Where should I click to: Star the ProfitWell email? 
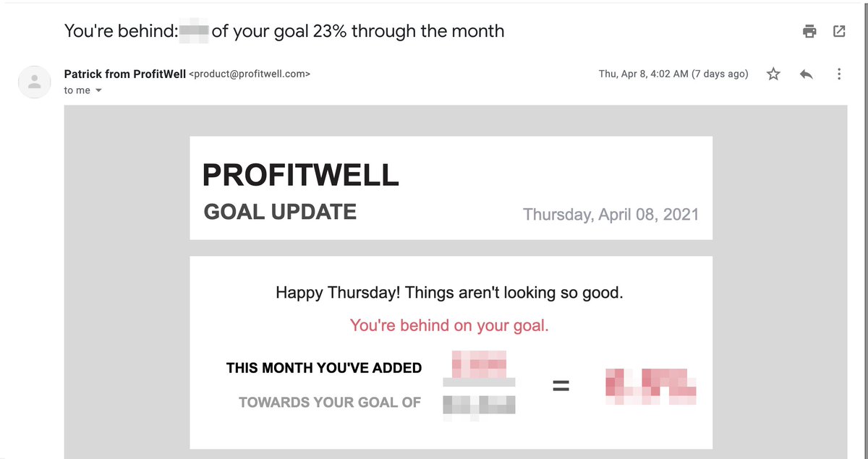pyautogui.click(x=773, y=74)
